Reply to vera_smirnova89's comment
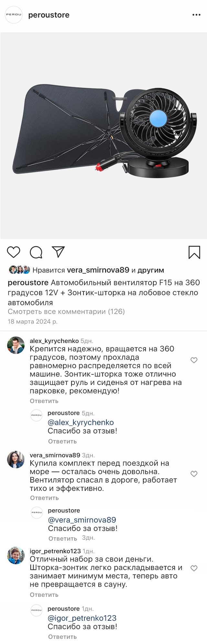207x644 pixels. (44, 498)
